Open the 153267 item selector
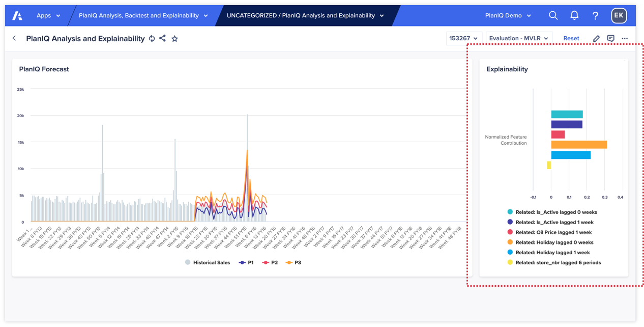Image resolution: width=644 pixels, height=327 pixels. click(x=464, y=38)
